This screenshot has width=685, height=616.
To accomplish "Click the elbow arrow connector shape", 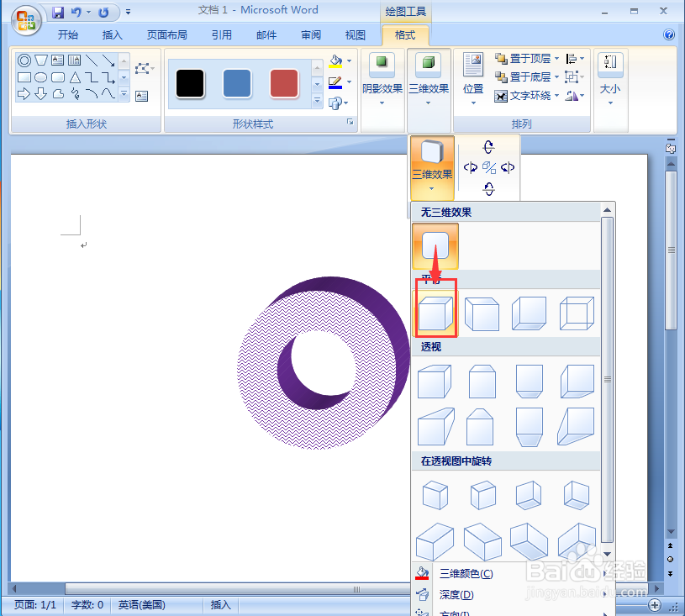I will (108, 77).
